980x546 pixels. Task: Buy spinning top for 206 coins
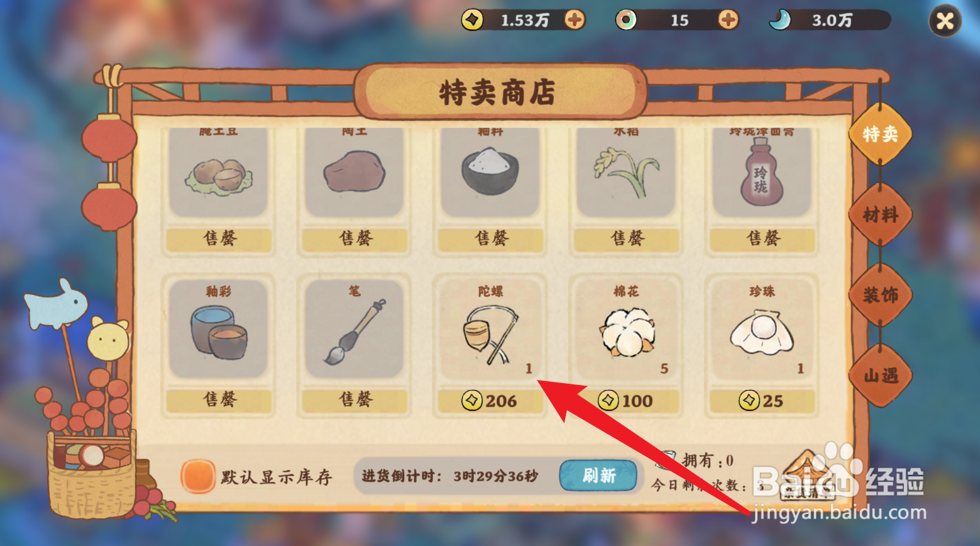(x=490, y=401)
